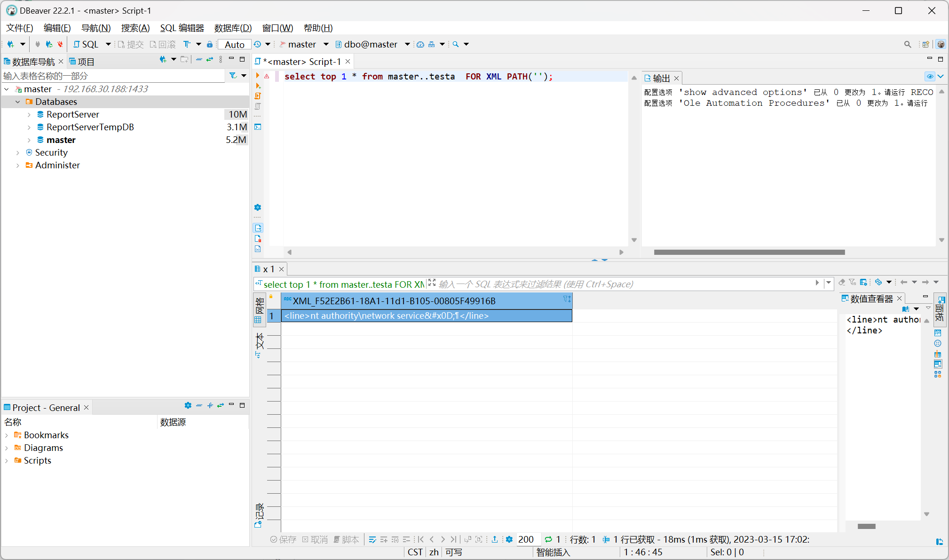The image size is (949, 560).
Task: Select the Administer tree item
Action: (x=57, y=165)
